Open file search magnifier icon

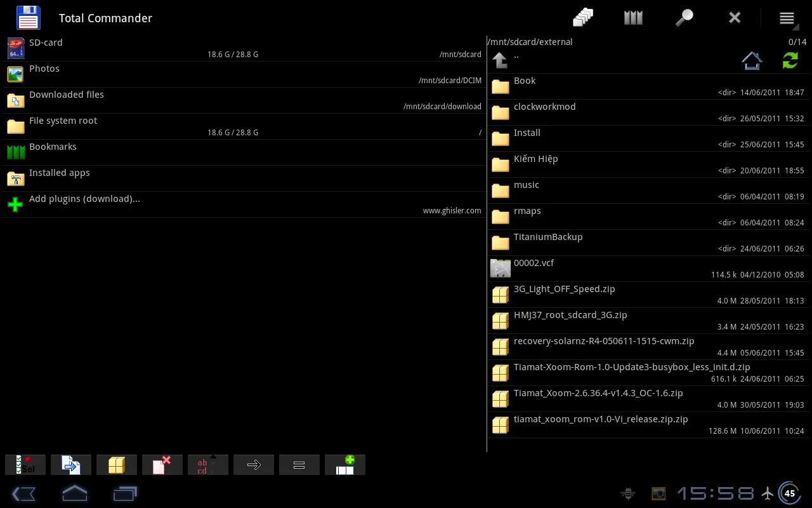(x=684, y=18)
